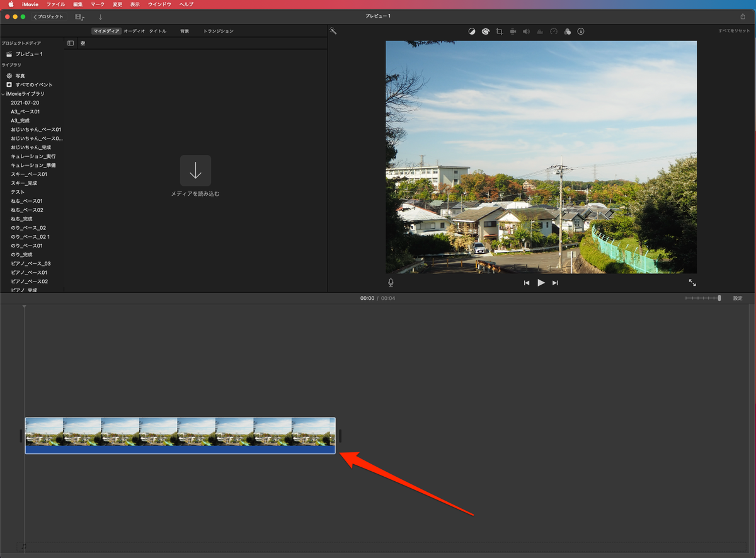756x558 pixels.
Task: Select the ピアノ_ベース_03 event
Action: click(x=31, y=263)
